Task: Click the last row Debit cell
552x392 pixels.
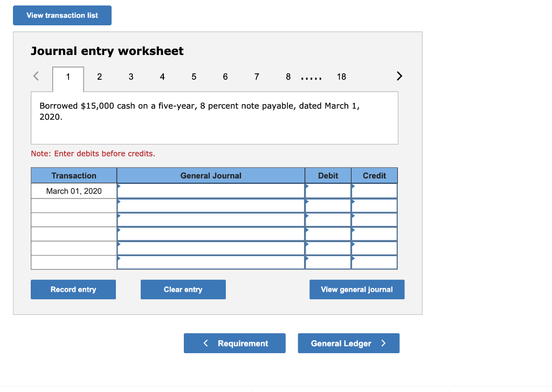Action: point(328,263)
